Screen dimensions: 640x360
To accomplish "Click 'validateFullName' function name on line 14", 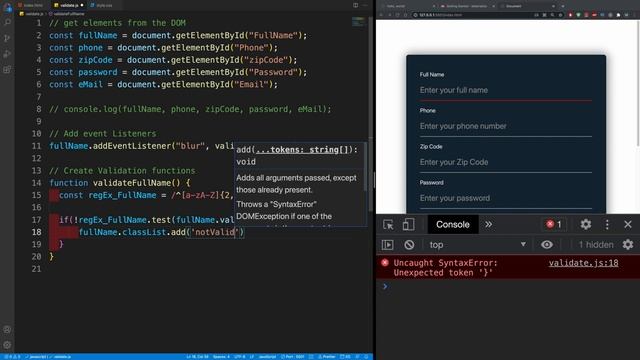I will pyautogui.click(x=132, y=183).
